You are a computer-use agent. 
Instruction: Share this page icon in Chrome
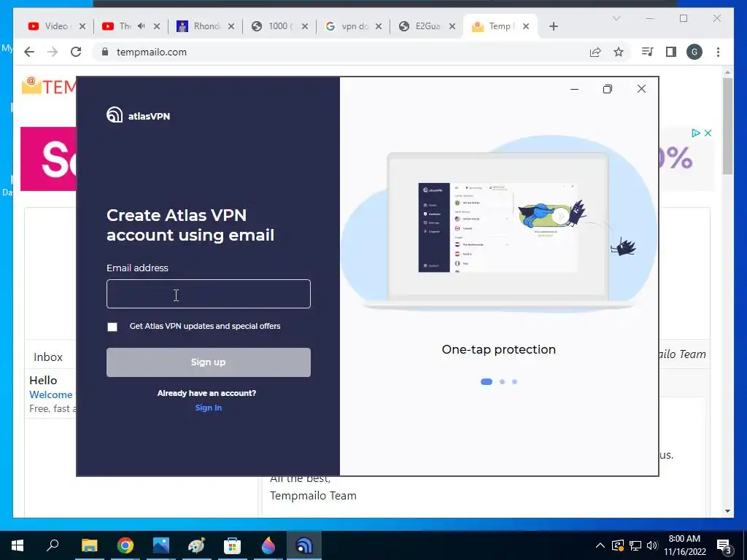595,52
